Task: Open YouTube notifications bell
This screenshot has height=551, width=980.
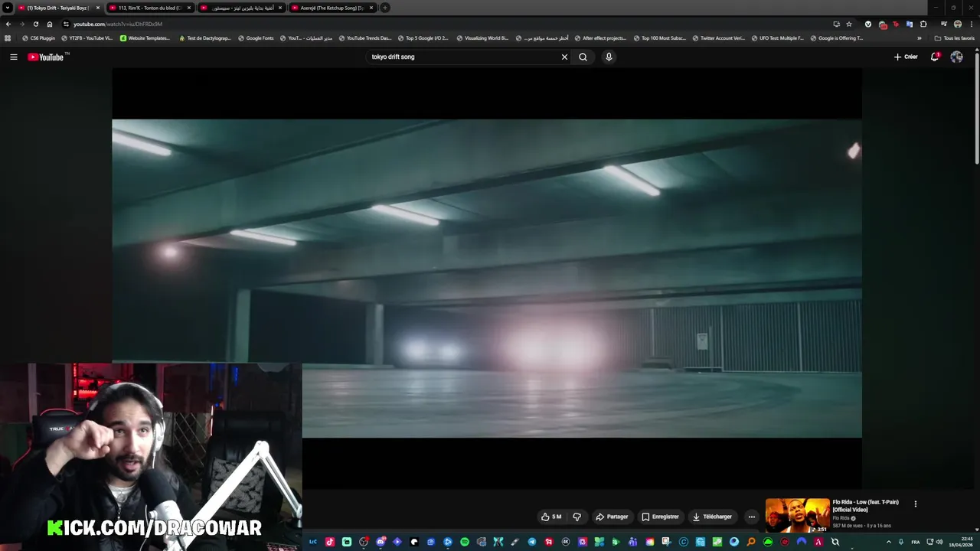Action: [x=934, y=57]
